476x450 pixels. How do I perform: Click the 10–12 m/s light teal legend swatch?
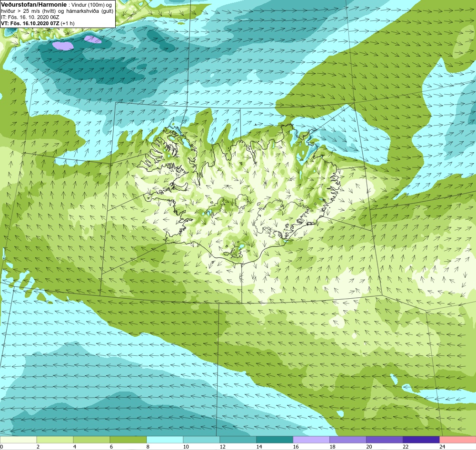coord(201,440)
